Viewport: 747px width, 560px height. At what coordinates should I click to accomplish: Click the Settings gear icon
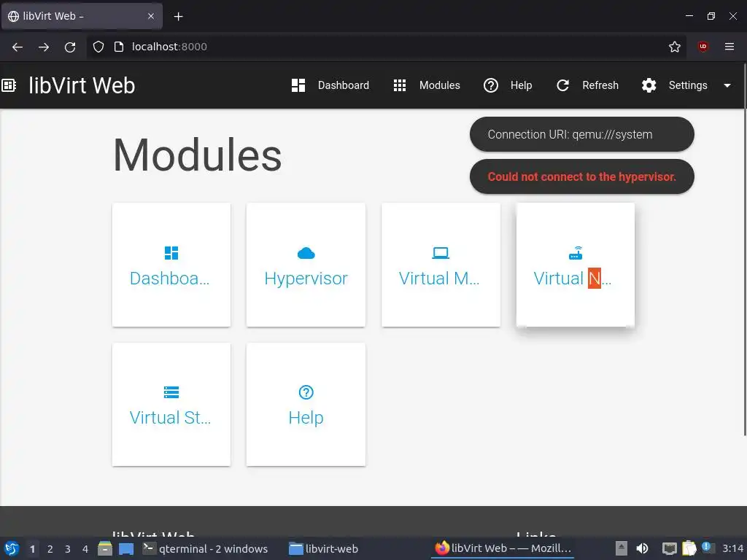click(x=649, y=85)
